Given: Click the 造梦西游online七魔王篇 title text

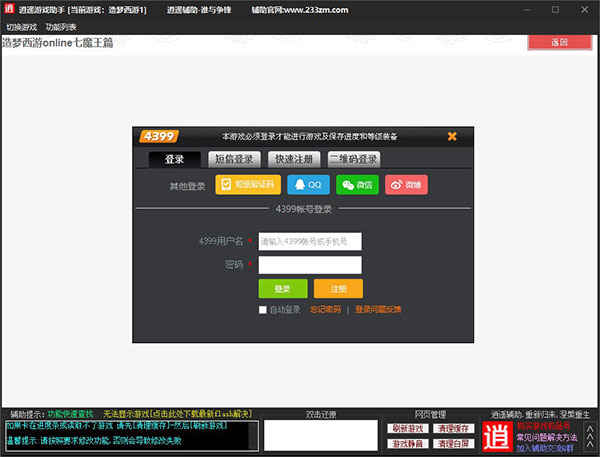Looking at the screenshot, I should [x=58, y=42].
